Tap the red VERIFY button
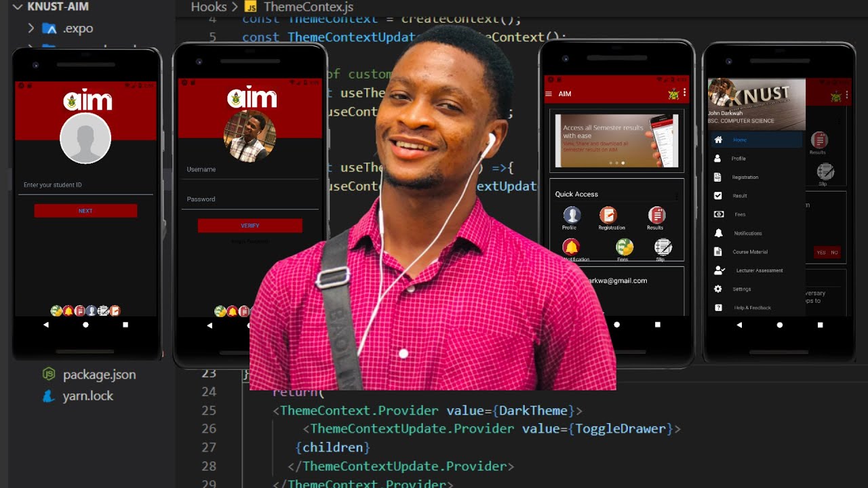This screenshot has width=868, height=488. [x=250, y=226]
